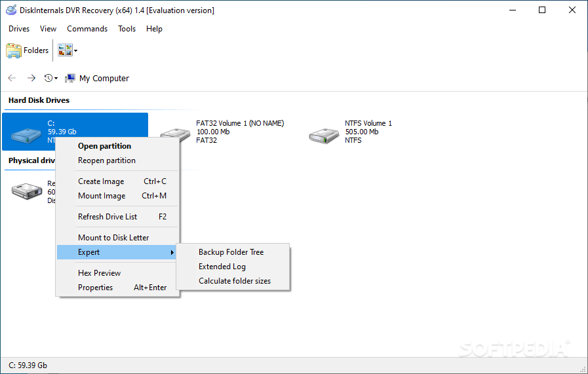Screen dimensions: 588x374
Task: Open Hex Preview from context menu
Action: 117,273
